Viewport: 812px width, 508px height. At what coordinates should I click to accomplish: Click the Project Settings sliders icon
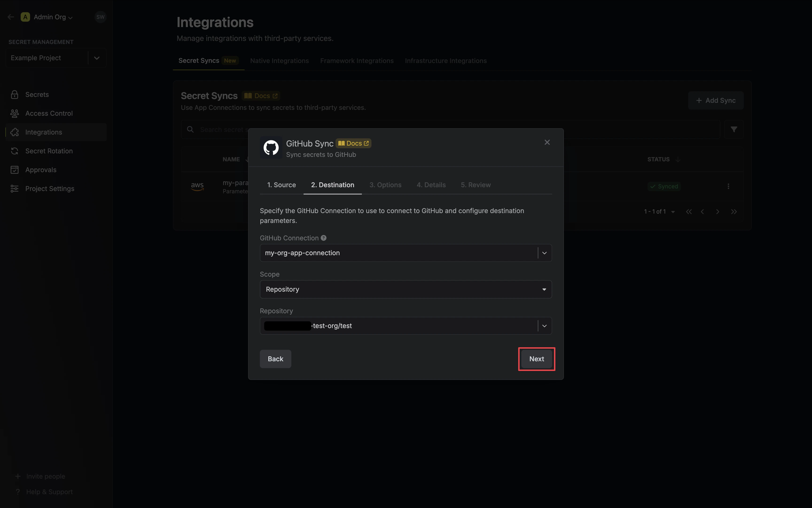click(x=14, y=188)
